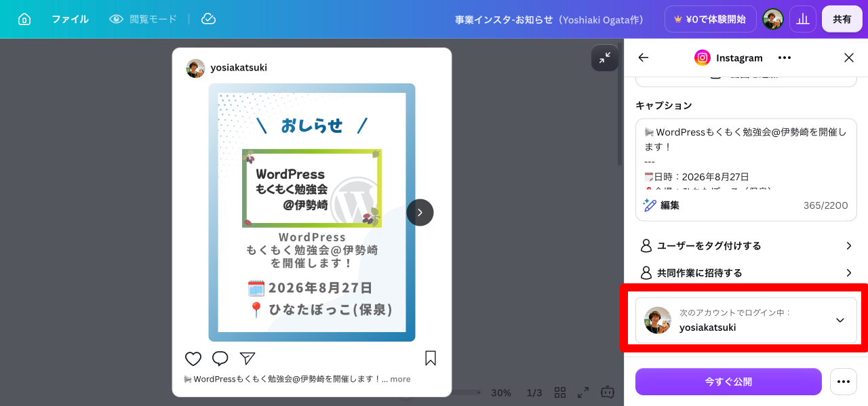The height and width of the screenshot is (406, 868).
Task: Enter fullscreen with the expand arrows icon
Action: tap(583, 392)
